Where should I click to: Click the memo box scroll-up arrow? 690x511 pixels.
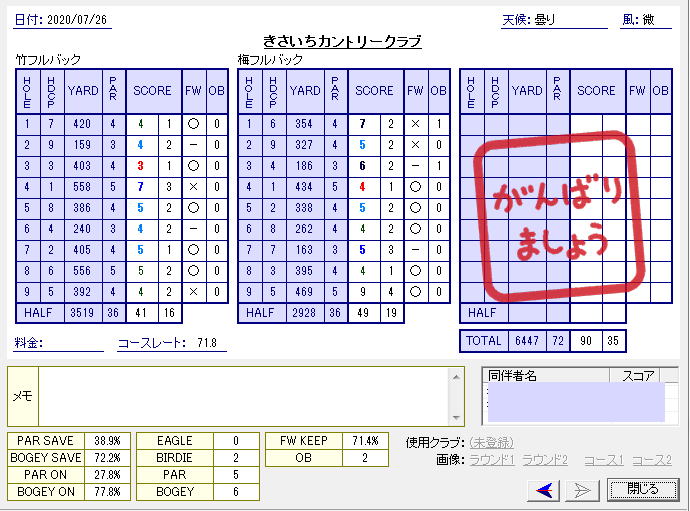tap(456, 376)
